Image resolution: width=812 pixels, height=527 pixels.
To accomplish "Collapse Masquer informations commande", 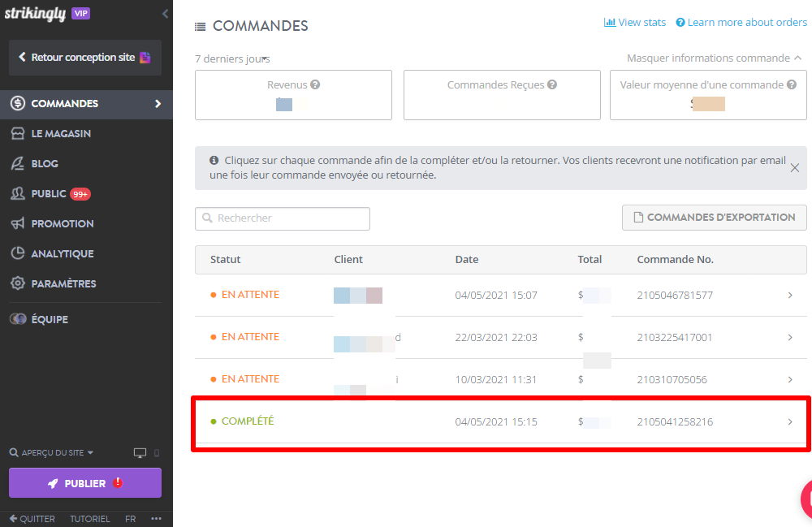I will click(x=714, y=58).
